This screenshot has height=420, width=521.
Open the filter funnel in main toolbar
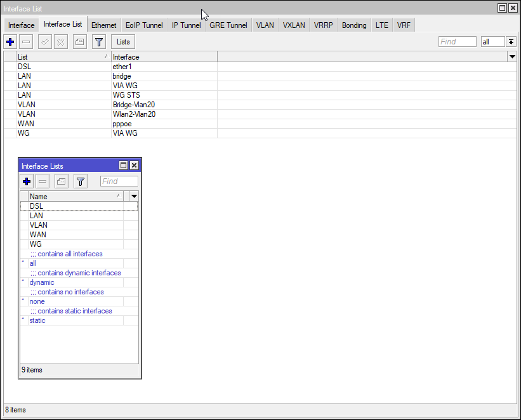pos(98,42)
